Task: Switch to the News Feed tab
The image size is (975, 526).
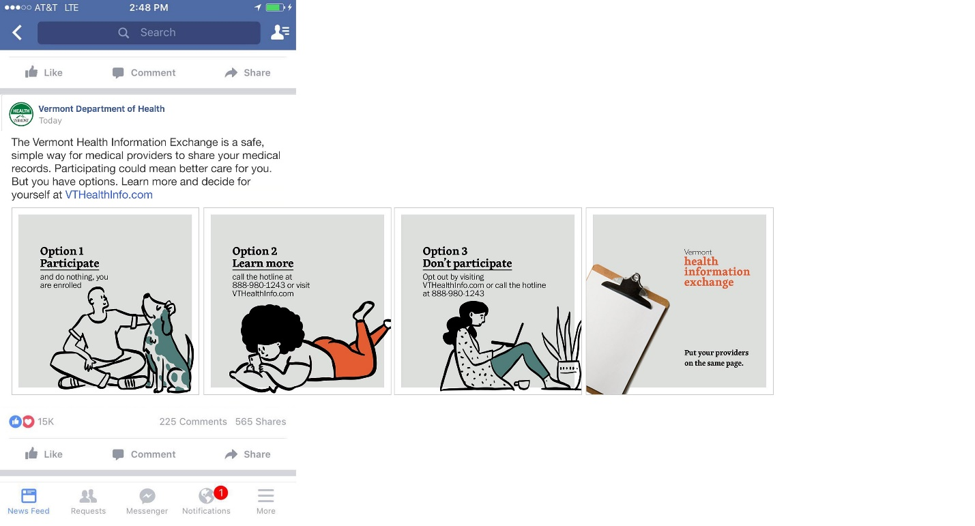Action: [29, 502]
